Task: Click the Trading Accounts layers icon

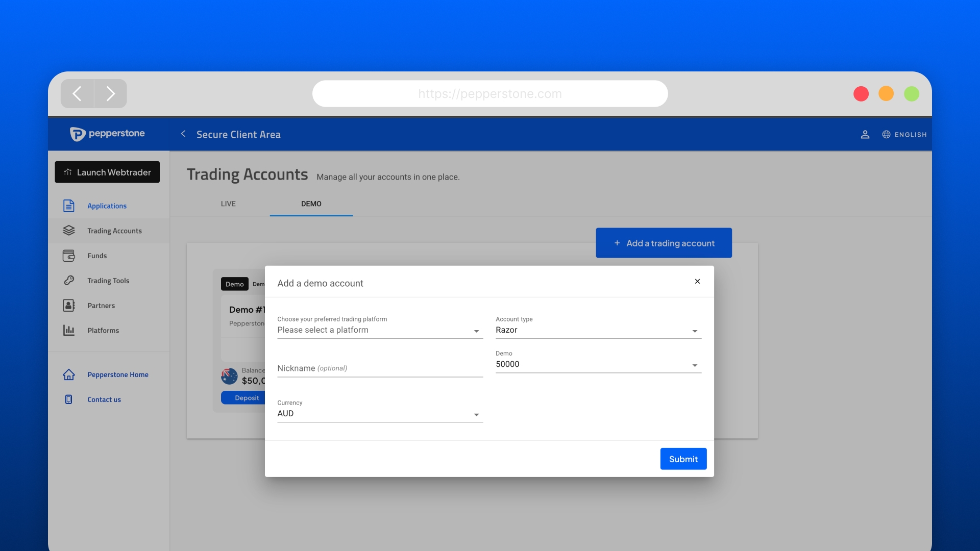Action: (68, 231)
